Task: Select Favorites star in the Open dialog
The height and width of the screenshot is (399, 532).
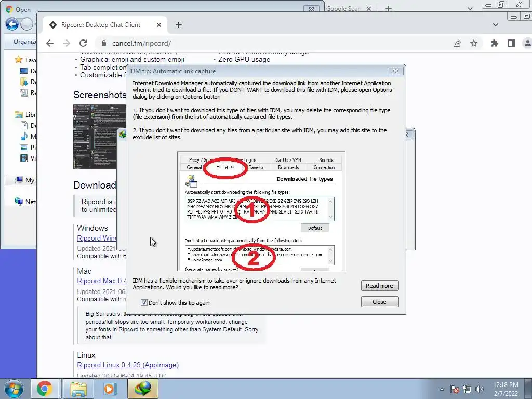Action: point(18,60)
